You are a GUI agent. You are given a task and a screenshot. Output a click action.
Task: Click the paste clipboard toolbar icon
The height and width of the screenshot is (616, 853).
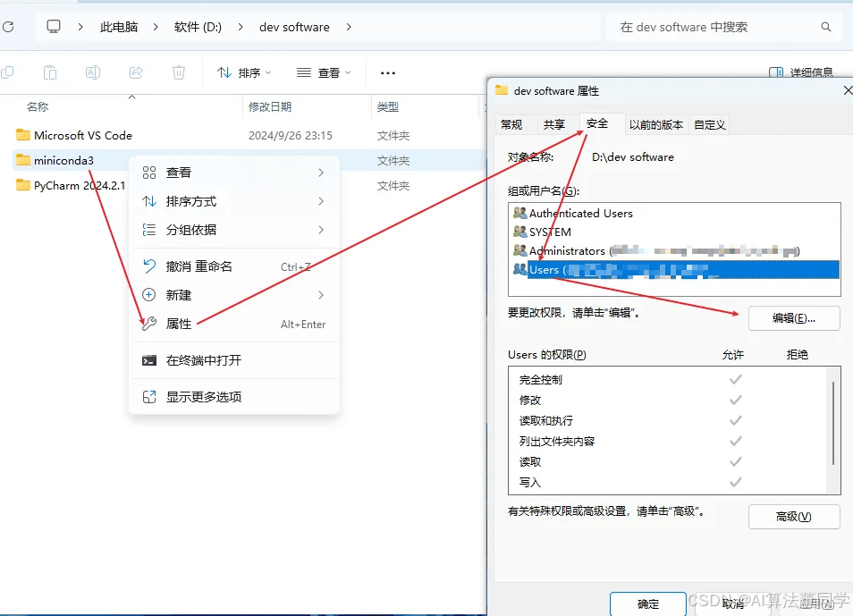coord(49,72)
